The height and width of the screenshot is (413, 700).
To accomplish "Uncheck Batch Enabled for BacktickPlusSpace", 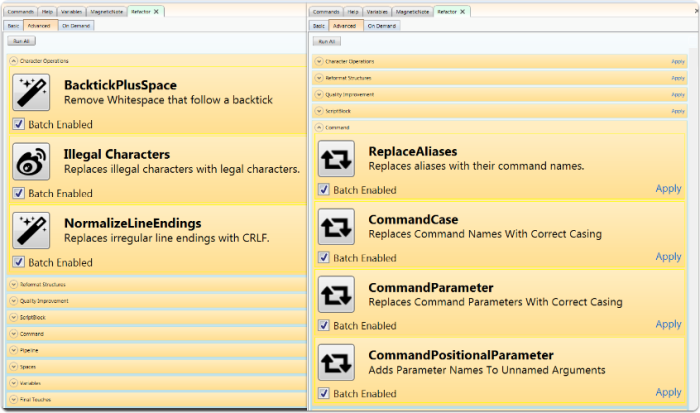I will click(19, 125).
